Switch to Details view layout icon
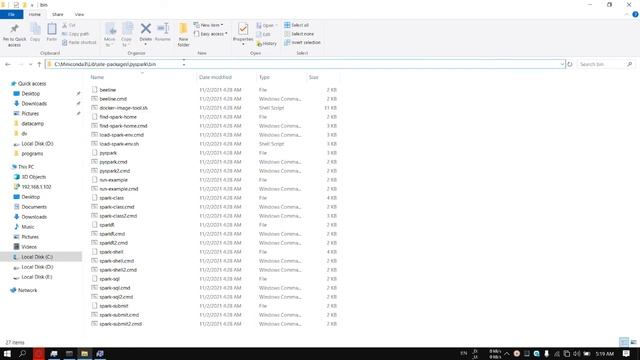 (624, 342)
